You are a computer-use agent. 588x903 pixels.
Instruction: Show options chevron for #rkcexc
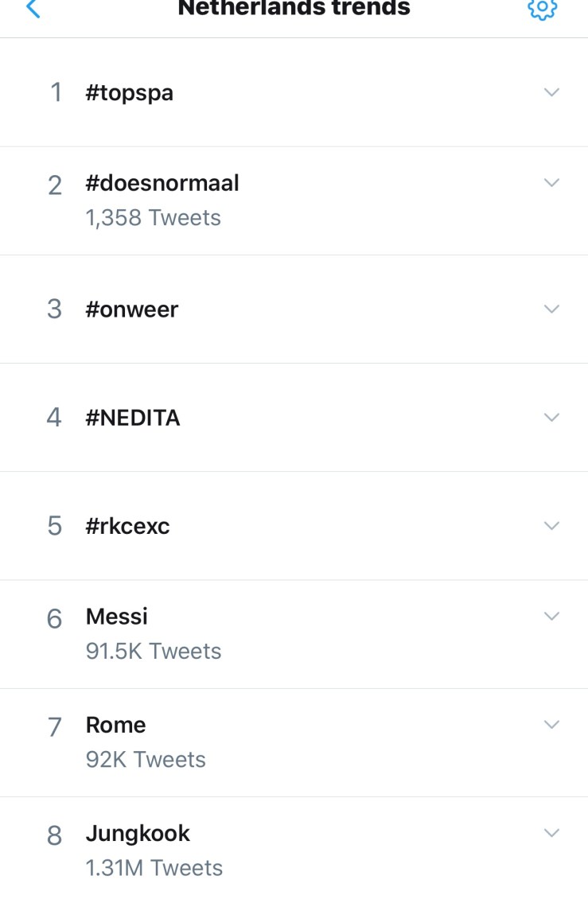tap(551, 526)
